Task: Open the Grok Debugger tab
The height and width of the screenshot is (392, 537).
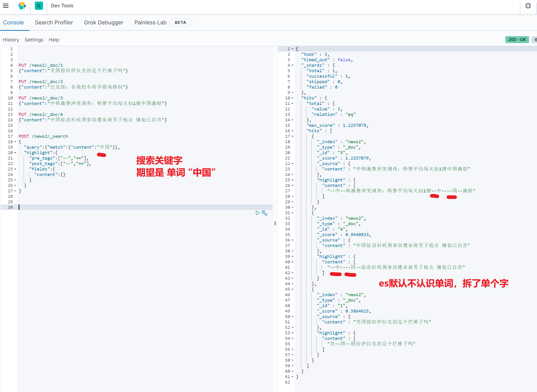Action: pos(103,23)
